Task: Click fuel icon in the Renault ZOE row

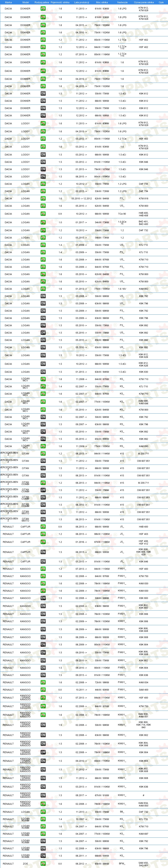Action: [x=43, y=864]
